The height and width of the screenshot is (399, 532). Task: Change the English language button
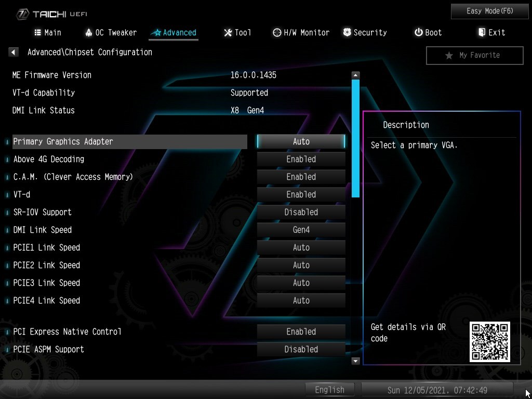coord(329,390)
